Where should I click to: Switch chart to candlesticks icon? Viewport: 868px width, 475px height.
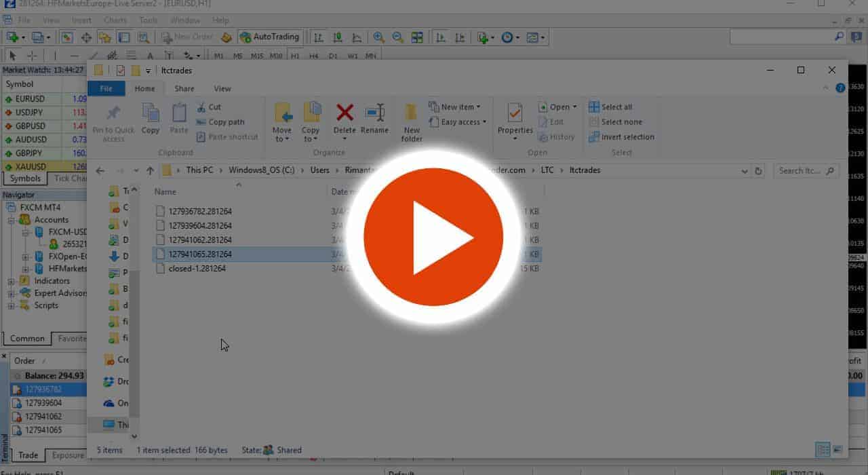337,37
